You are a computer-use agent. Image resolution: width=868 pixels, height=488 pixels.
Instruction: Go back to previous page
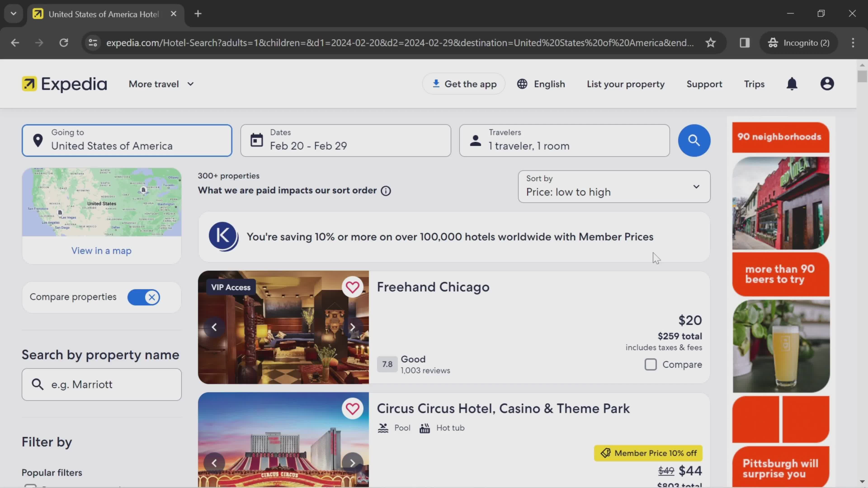15,43
